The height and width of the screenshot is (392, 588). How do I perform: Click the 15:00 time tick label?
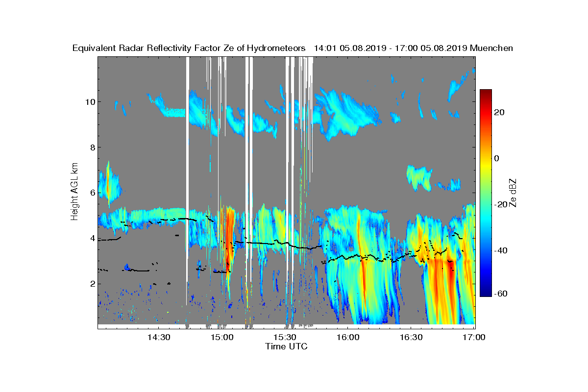[222, 337]
